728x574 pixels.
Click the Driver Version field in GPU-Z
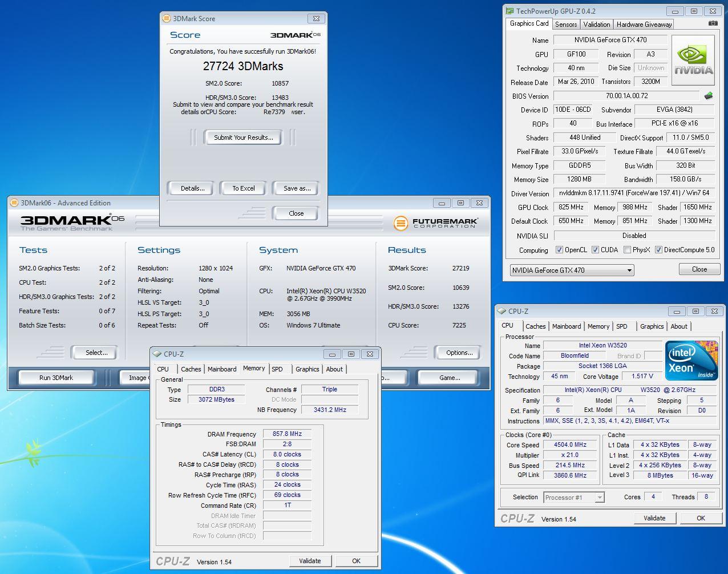634,193
